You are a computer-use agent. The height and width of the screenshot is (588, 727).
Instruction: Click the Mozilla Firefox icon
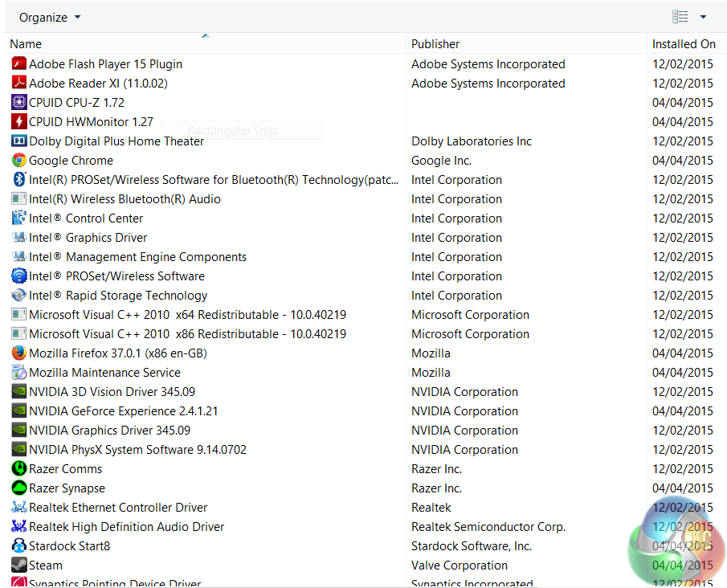click(x=19, y=353)
